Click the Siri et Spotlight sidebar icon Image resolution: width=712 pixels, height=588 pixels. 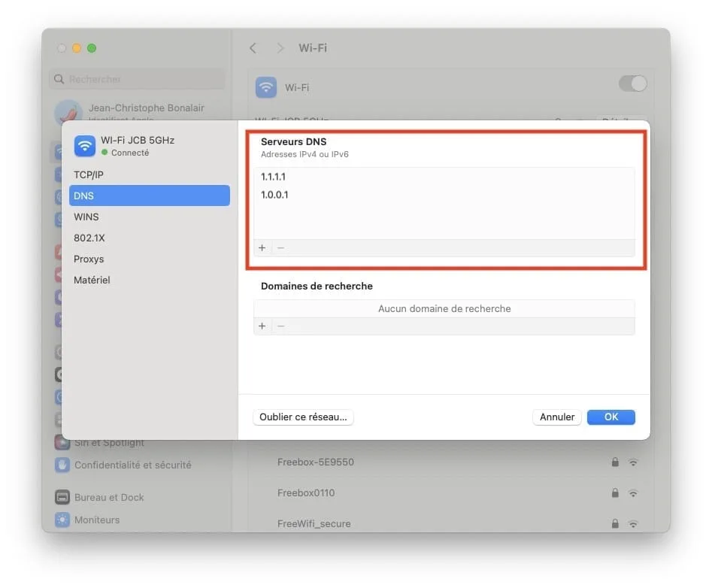pyautogui.click(x=62, y=442)
